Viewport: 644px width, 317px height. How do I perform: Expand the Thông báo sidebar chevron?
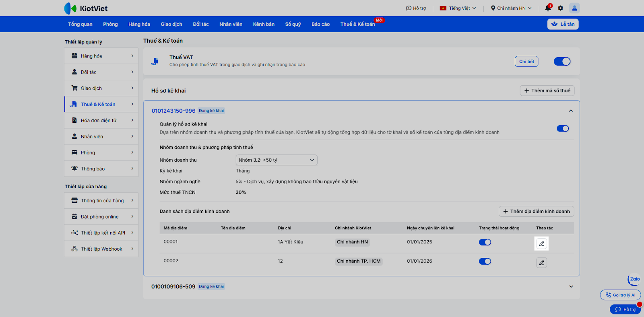click(x=132, y=169)
